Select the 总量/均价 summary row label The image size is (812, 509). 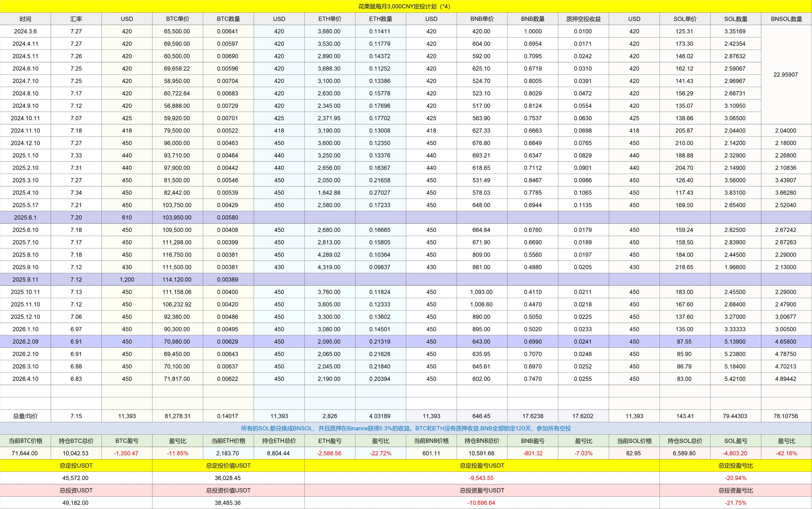point(25,416)
